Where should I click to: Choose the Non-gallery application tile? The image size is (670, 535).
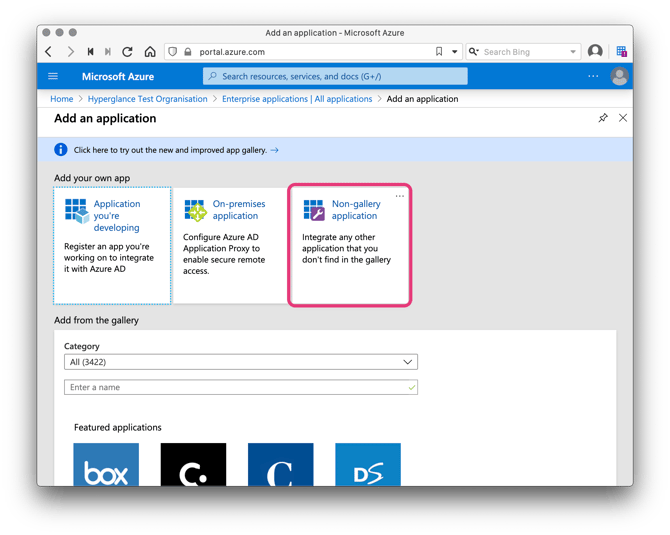point(349,245)
